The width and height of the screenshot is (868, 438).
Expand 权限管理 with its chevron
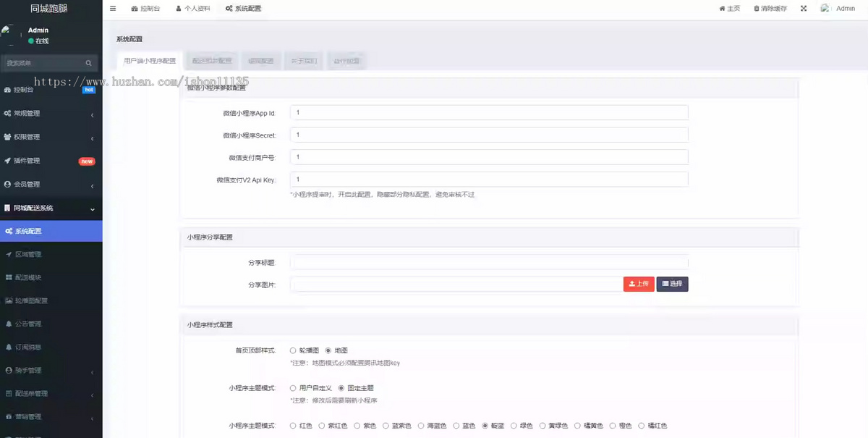click(x=93, y=138)
